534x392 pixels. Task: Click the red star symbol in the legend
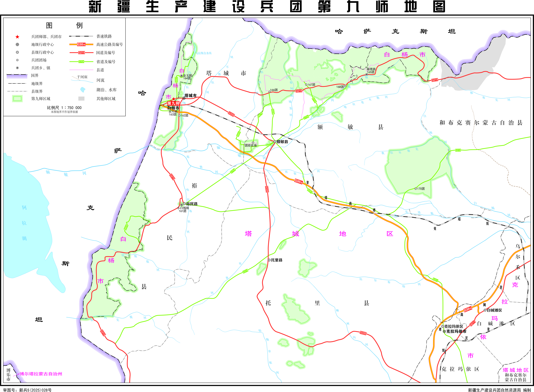point(17,37)
